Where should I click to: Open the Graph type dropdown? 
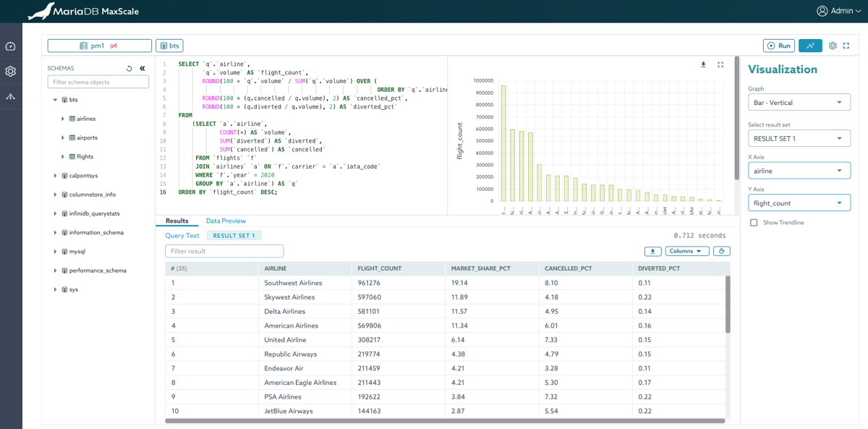coord(799,102)
